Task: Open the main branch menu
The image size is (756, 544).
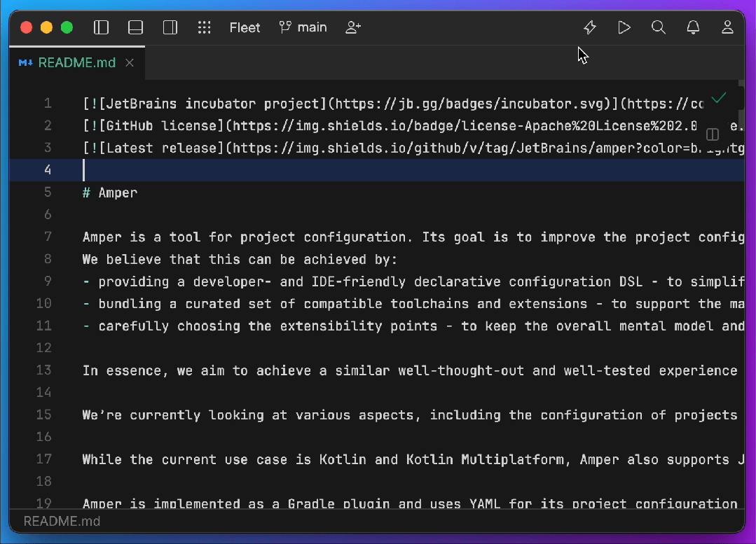Action: click(303, 27)
